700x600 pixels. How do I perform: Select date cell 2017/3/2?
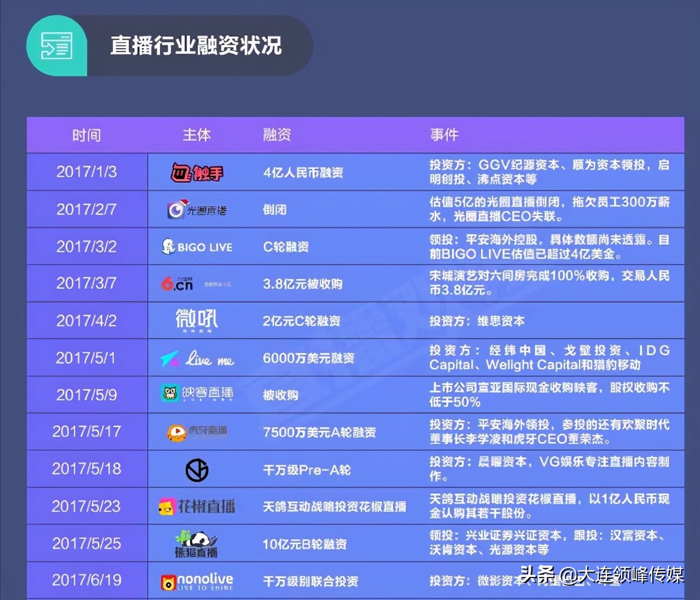point(87,246)
